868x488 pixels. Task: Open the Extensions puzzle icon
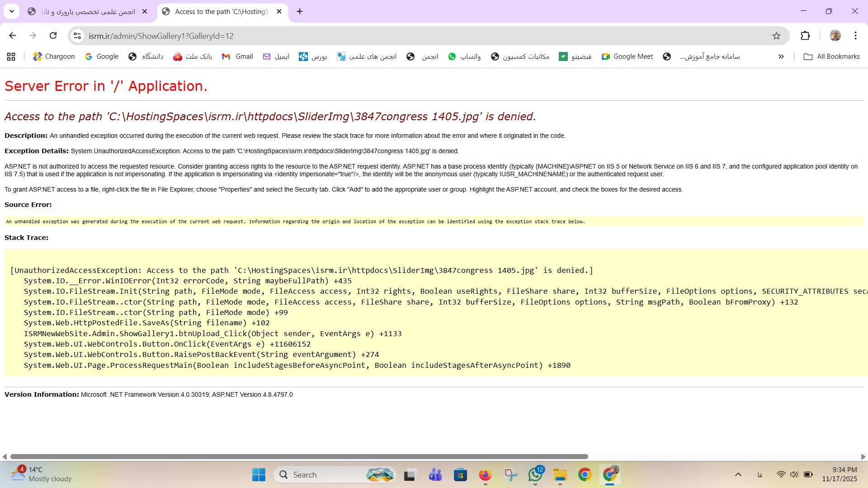[805, 36]
